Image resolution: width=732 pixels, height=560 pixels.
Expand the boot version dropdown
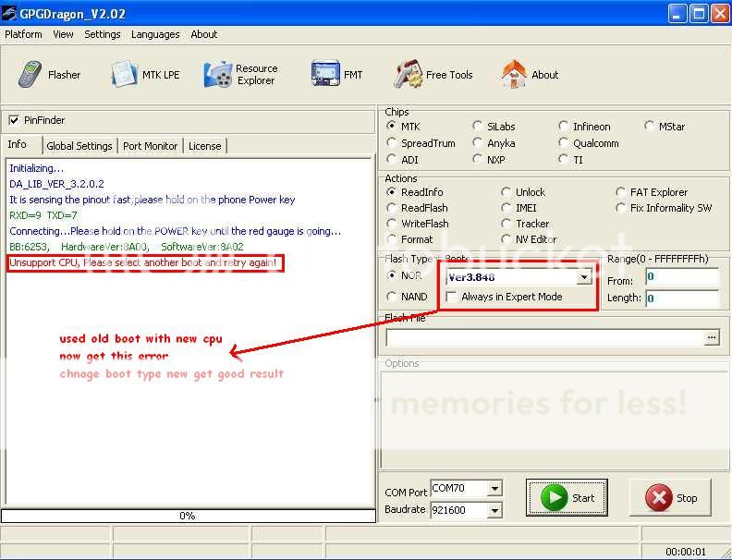click(x=584, y=277)
